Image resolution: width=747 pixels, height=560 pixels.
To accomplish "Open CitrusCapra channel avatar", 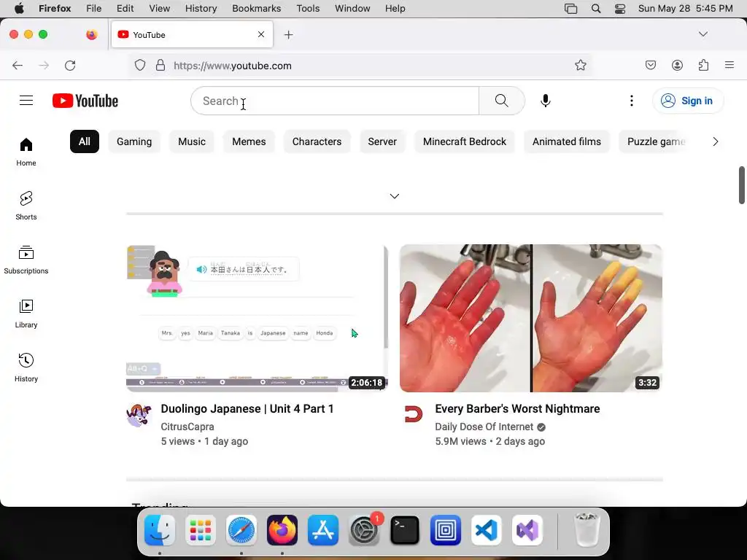I will (139, 414).
